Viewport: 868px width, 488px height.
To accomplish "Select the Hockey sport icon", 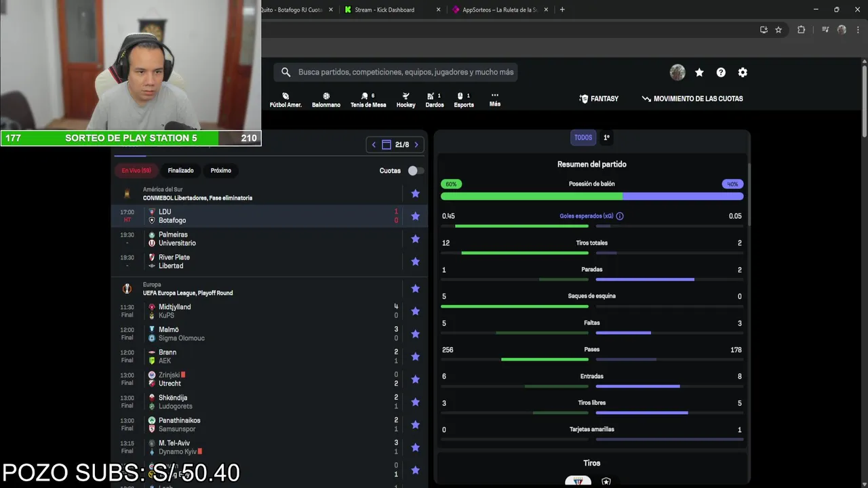I will pos(406,100).
